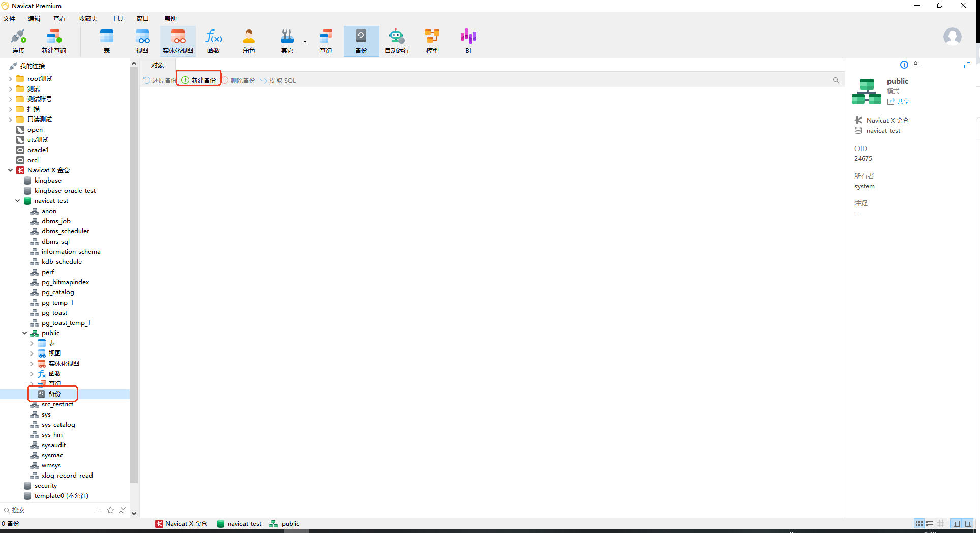Switch to list view in status bar

[x=930, y=523]
